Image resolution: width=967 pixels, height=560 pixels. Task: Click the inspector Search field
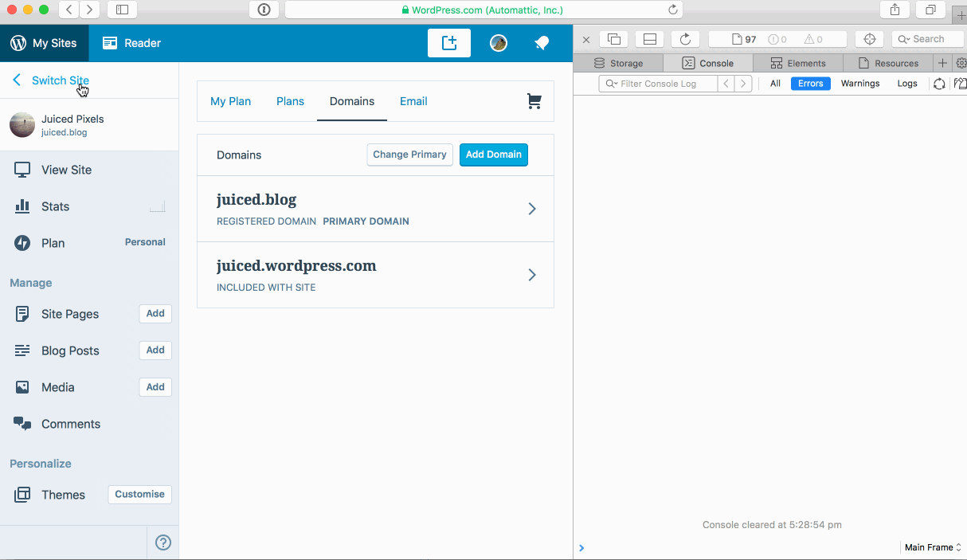[x=927, y=39]
